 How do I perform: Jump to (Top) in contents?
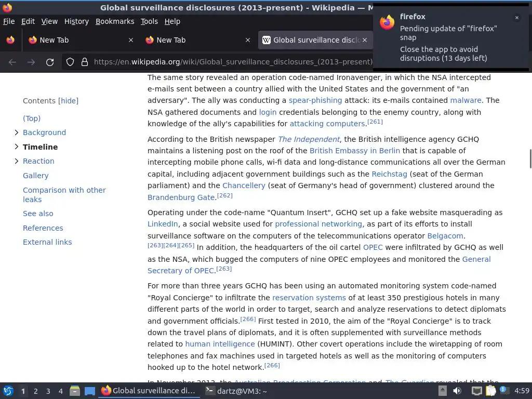pyautogui.click(x=32, y=118)
